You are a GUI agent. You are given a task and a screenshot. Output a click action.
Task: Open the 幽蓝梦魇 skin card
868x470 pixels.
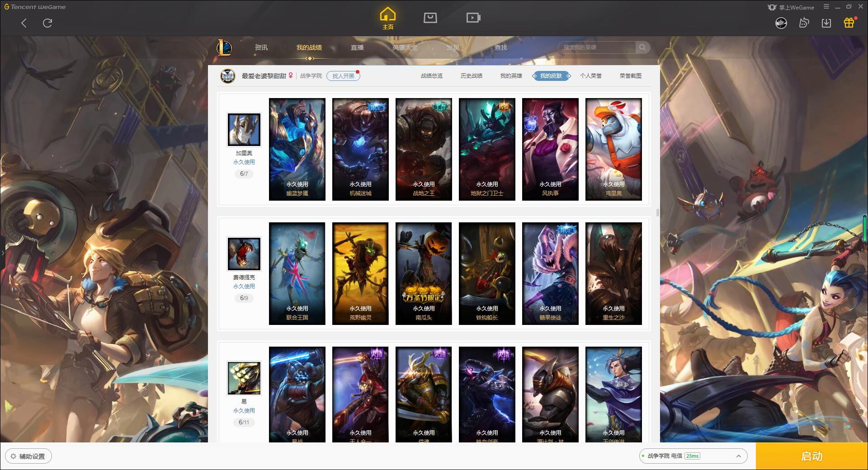(x=297, y=149)
